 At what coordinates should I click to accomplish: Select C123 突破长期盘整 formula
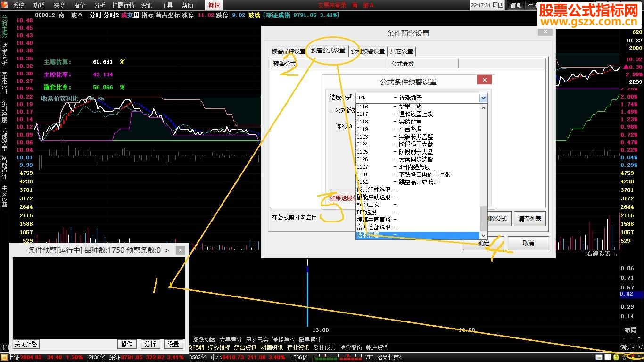click(x=417, y=137)
